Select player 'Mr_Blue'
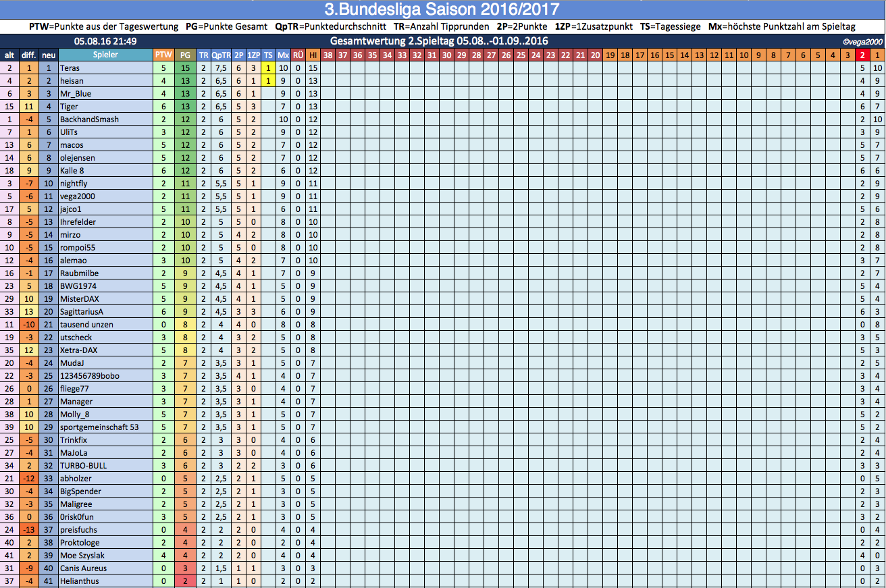Viewport: 886px width, 588px height. tap(105, 94)
